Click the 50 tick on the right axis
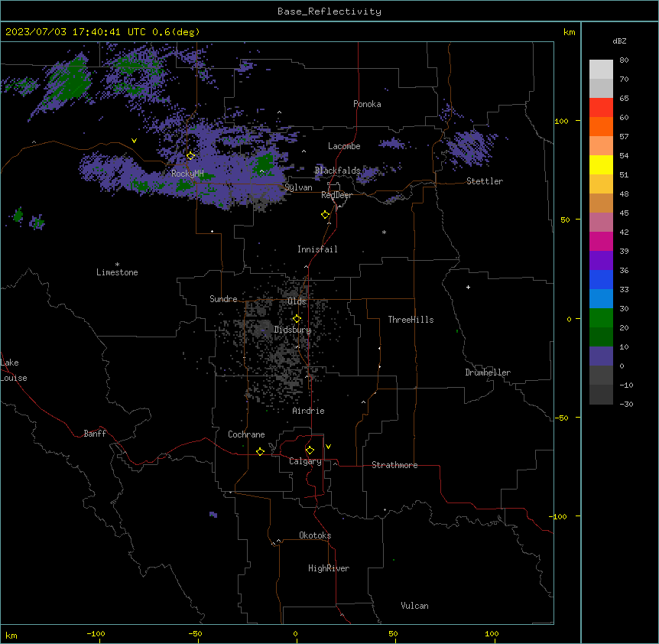 click(565, 220)
